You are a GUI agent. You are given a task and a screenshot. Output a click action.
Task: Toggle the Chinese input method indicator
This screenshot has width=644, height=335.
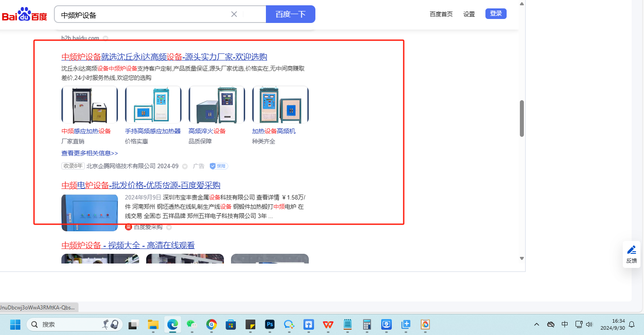pyautogui.click(x=564, y=325)
